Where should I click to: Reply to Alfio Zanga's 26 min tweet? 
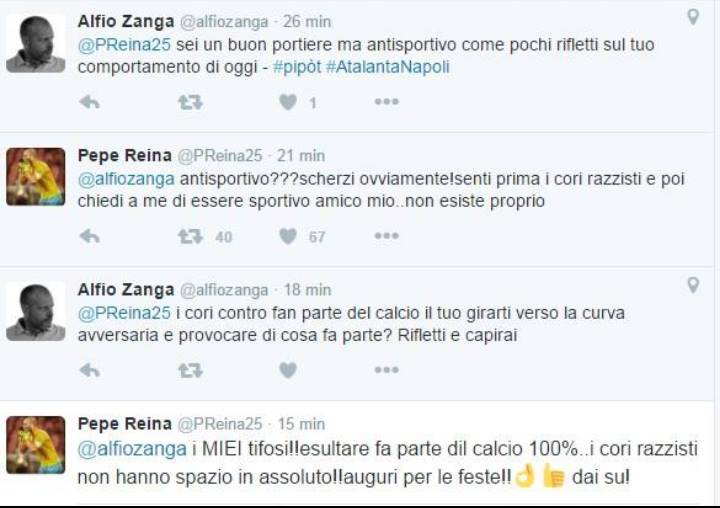tap(90, 102)
